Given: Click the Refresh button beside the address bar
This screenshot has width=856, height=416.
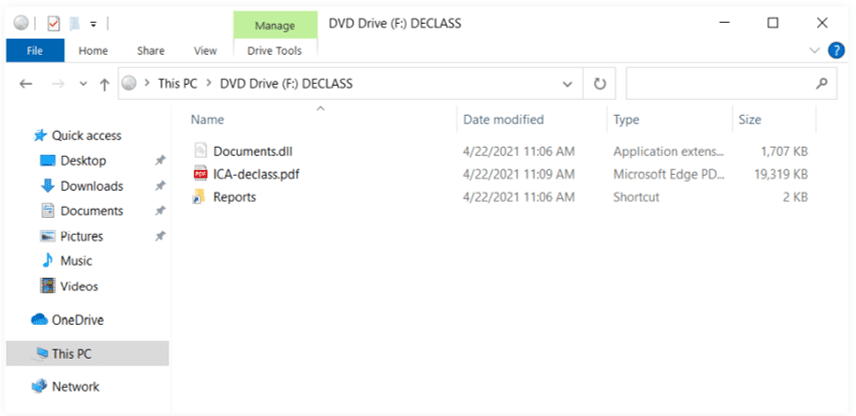Looking at the screenshot, I should (600, 84).
